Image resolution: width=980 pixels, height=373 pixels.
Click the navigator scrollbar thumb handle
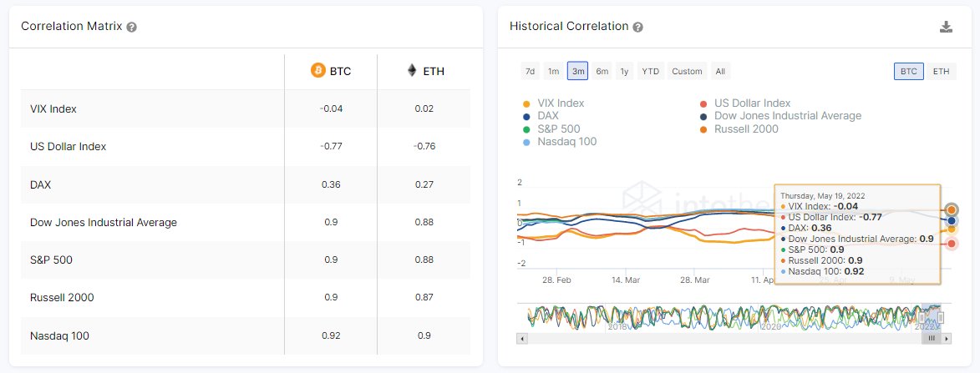[932, 338]
